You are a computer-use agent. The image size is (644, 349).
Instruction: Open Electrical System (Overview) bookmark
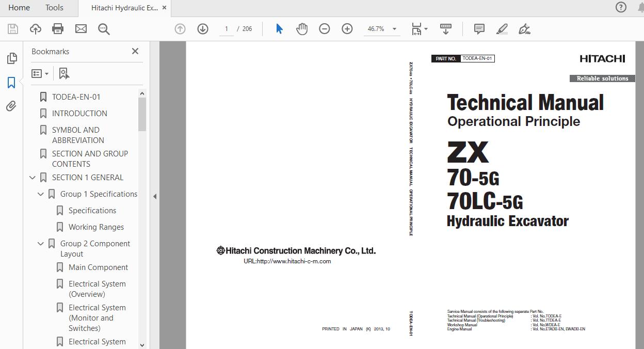[97, 289]
